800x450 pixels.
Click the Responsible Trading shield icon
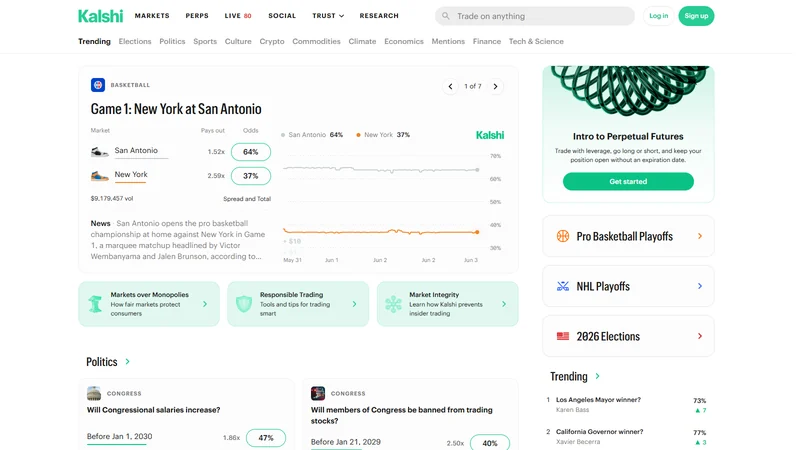(x=244, y=304)
